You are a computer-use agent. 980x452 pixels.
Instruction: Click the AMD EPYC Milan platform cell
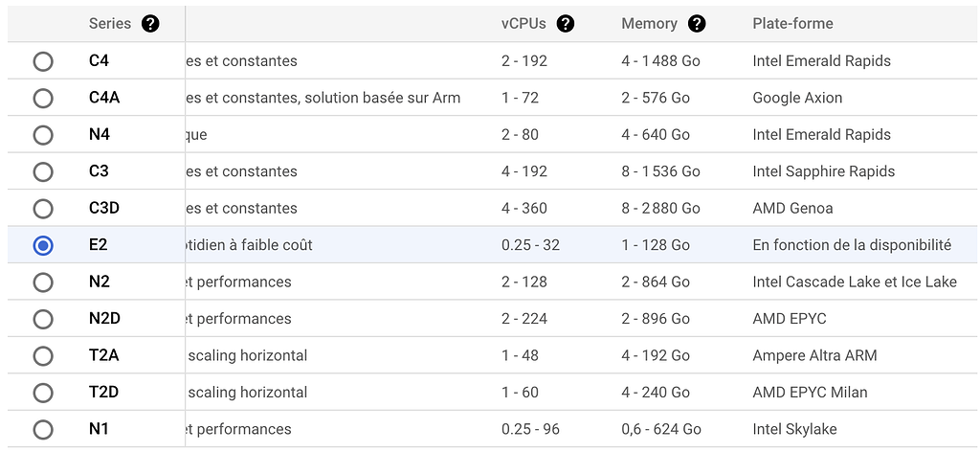[x=810, y=393]
